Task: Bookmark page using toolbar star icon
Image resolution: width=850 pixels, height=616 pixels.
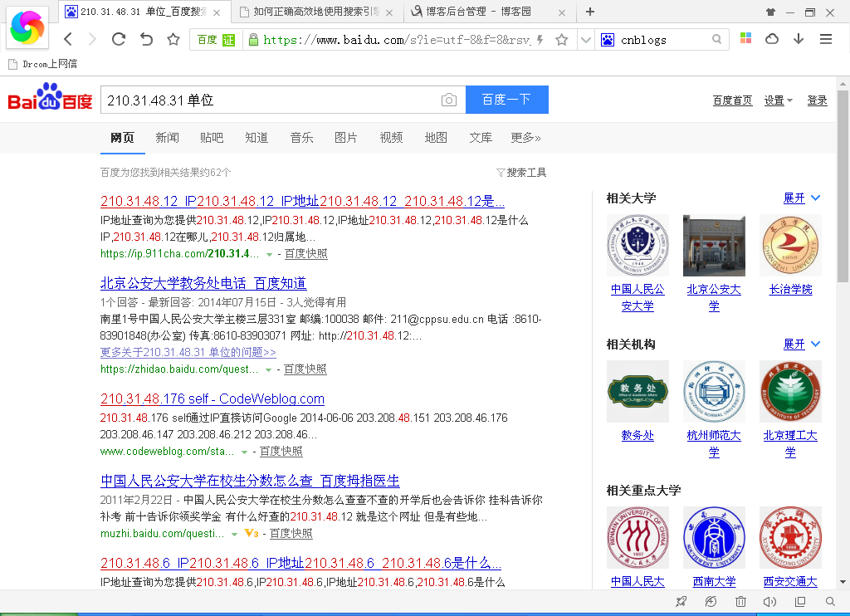Action: coord(173,39)
